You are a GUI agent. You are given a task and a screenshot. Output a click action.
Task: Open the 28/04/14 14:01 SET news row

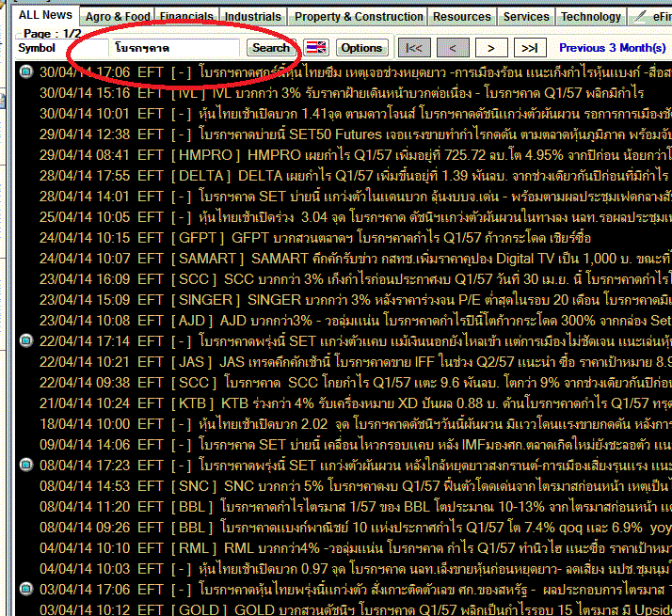pos(343,197)
